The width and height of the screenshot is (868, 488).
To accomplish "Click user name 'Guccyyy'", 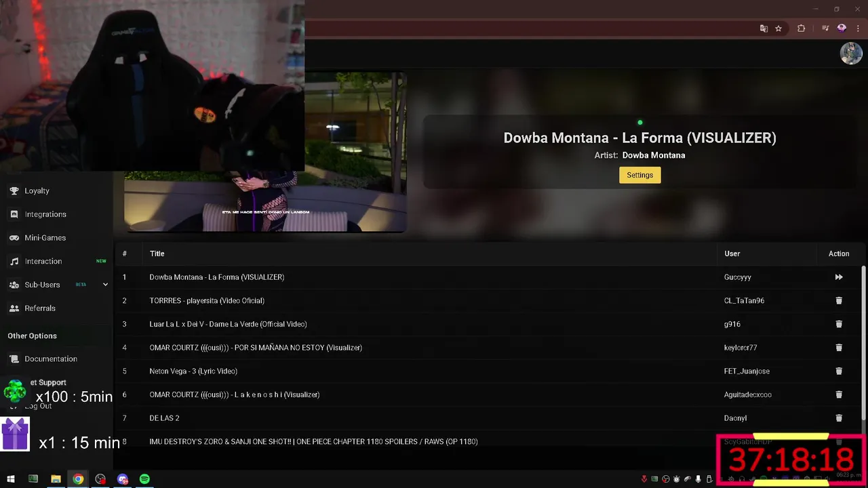I will tap(738, 277).
